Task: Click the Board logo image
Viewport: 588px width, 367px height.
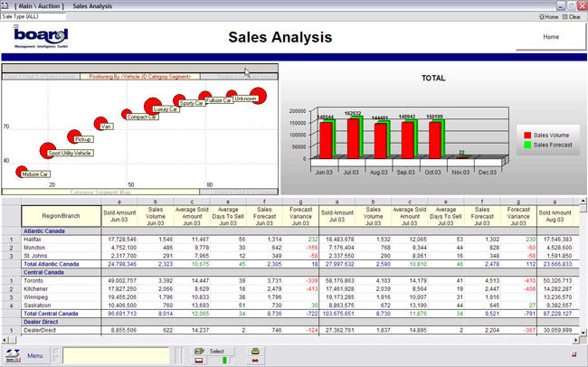Action: [42, 37]
